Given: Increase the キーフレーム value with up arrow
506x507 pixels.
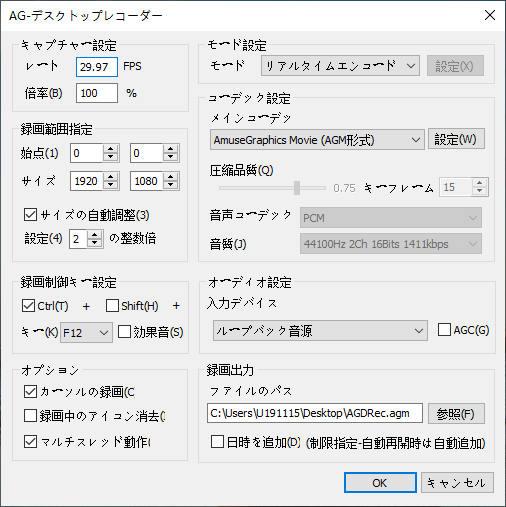Looking at the screenshot, I should (x=479, y=183).
